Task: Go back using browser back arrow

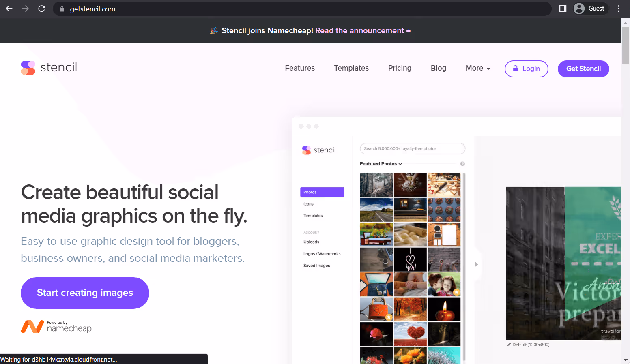Action: pos(9,9)
